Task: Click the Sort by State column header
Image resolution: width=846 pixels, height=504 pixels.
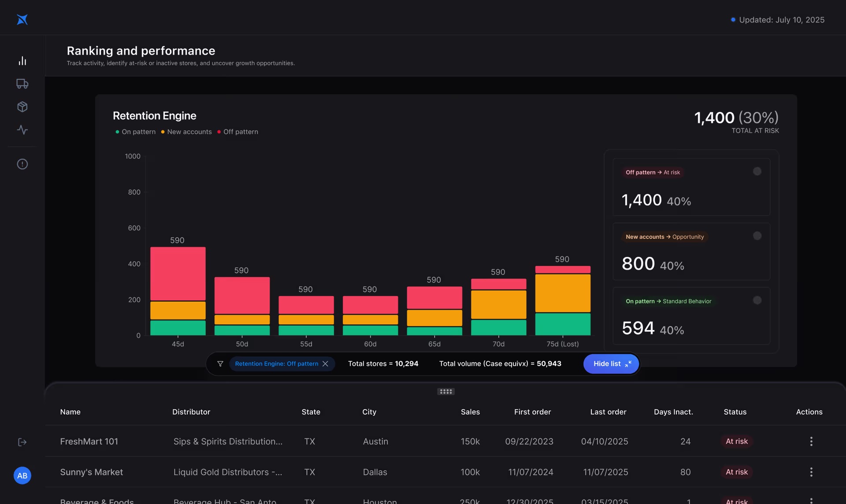Action: pos(311,412)
